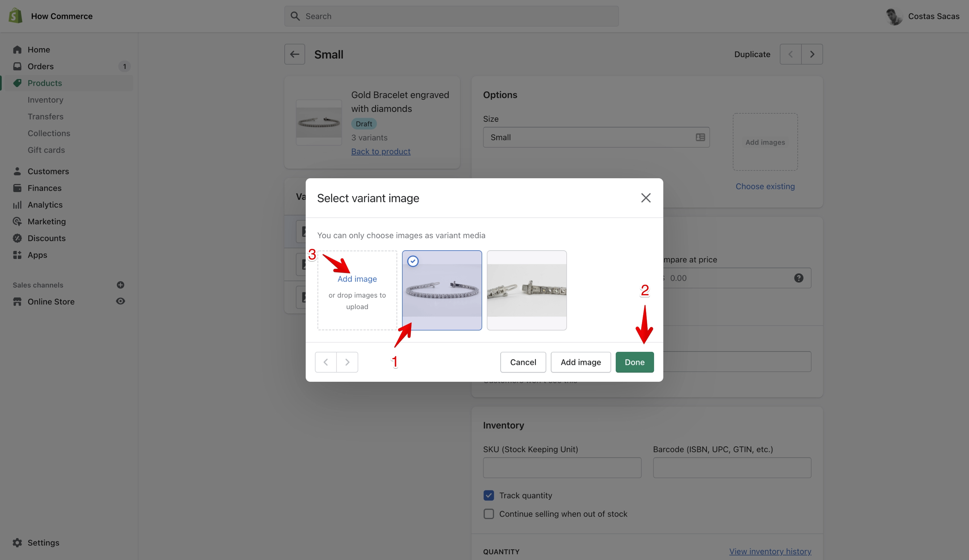Click the Barcode input field

click(732, 468)
